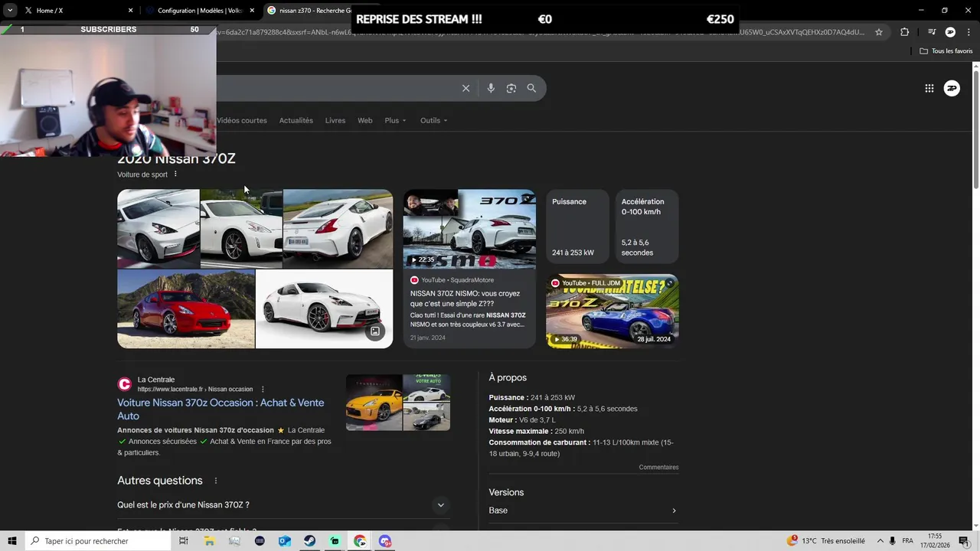This screenshot has height=551, width=980.
Task: Open the yellow 370Z result thumbnail
Action: click(374, 403)
